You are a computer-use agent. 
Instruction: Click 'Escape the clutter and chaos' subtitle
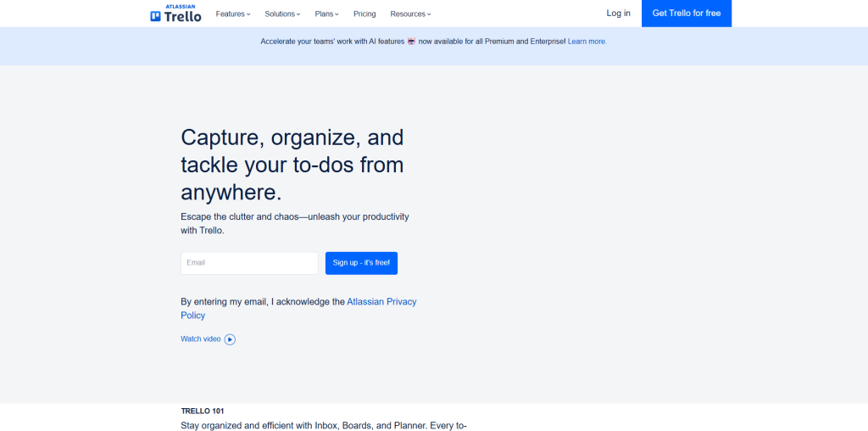pos(294,224)
